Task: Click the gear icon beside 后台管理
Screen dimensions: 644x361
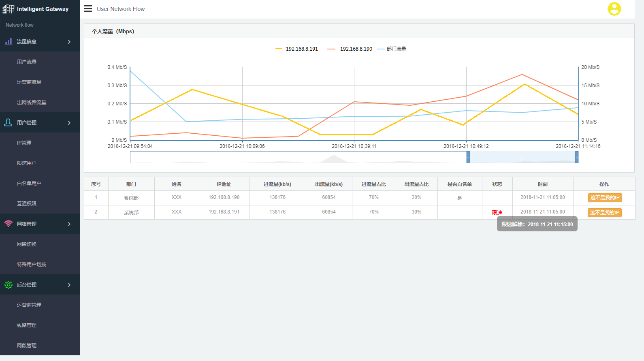Action: (x=8, y=284)
